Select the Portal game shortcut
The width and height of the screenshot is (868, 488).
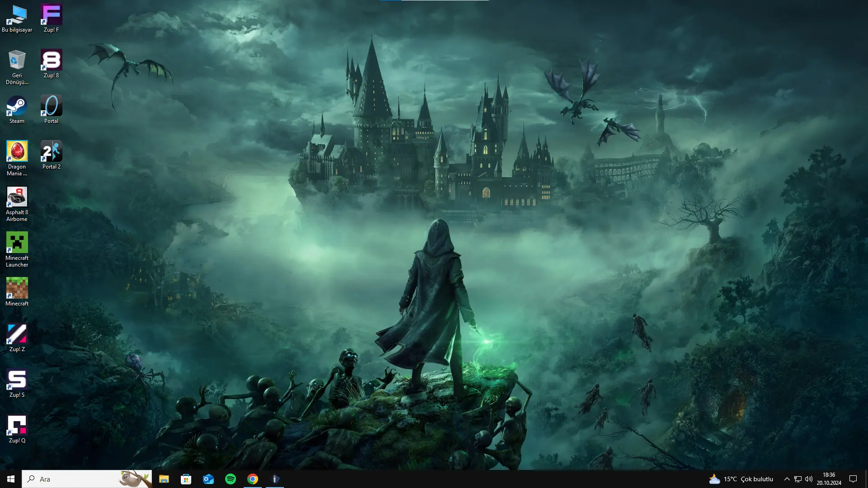(x=51, y=110)
